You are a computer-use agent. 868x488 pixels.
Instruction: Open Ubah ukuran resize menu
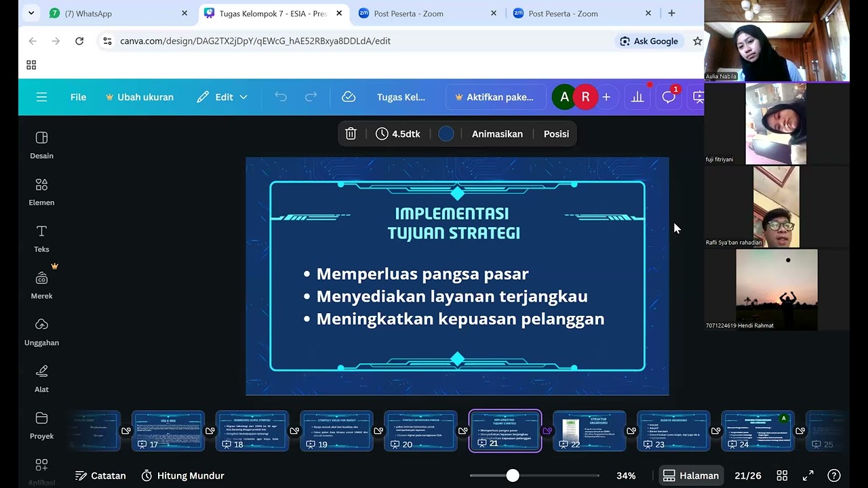(x=140, y=97)
